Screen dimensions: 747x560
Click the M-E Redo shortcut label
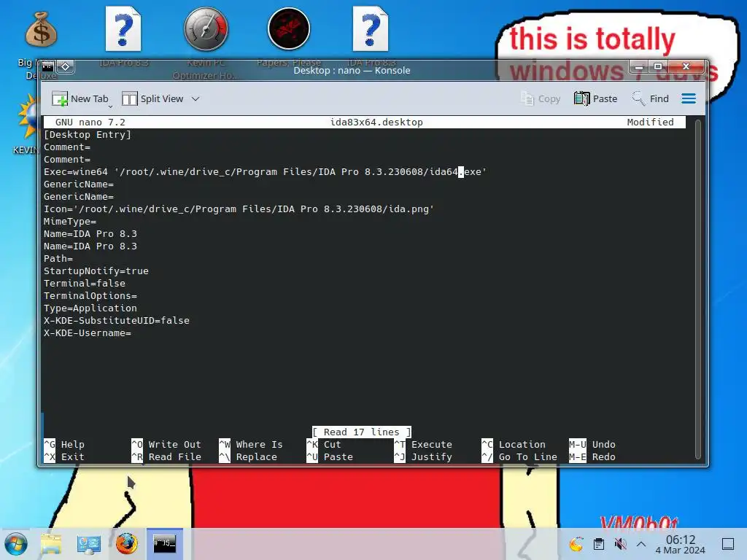coord(592,456)
